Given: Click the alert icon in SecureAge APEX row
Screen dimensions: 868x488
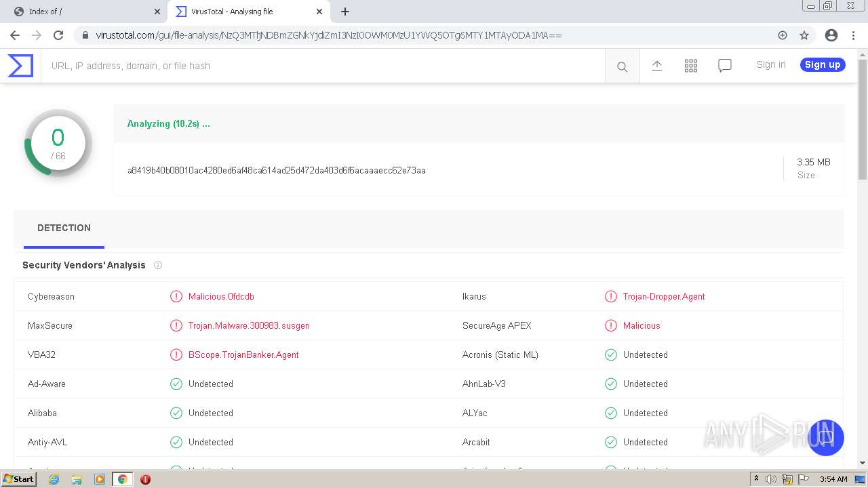Looking at the screenshot, I should tap(611, 325).
